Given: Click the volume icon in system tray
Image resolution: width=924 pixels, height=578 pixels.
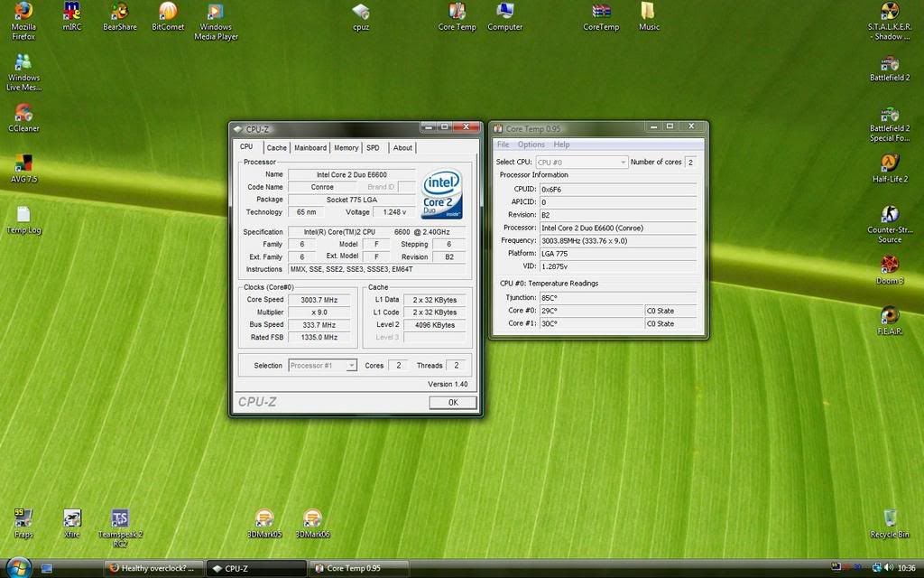Looking at the screenshot, I should 889,567.
